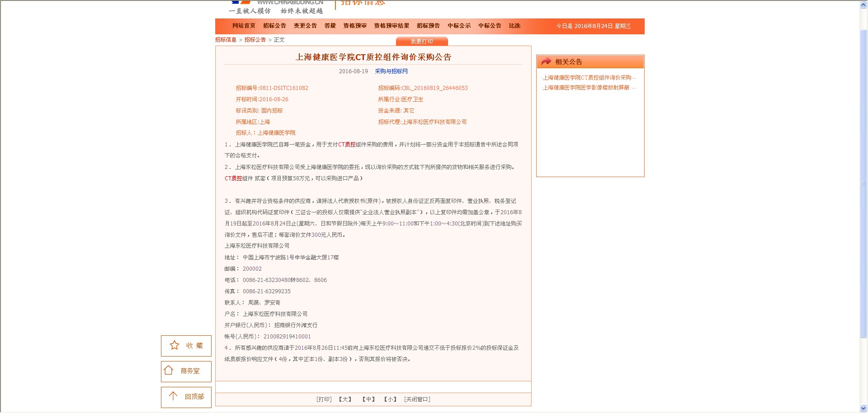Open the 采购与招标网 source link

coord(391,71)
